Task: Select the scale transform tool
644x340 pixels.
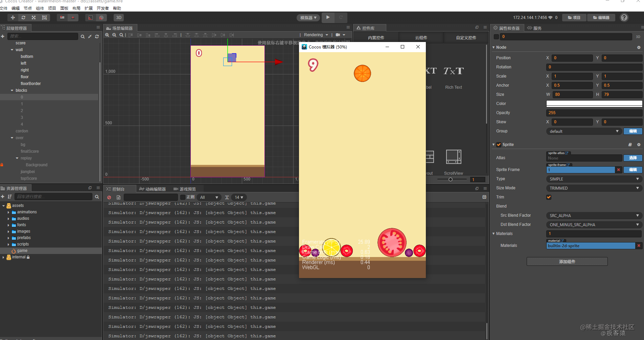Action: (x=34, y=18)
